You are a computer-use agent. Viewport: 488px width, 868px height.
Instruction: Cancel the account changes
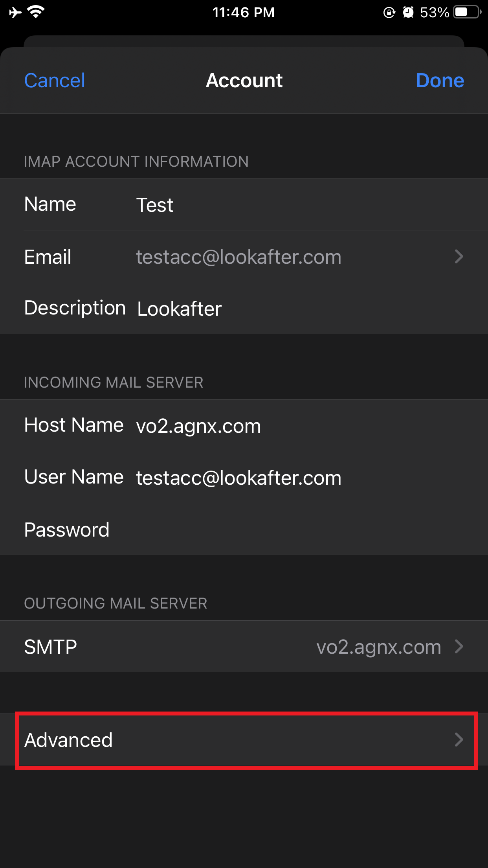54,81
